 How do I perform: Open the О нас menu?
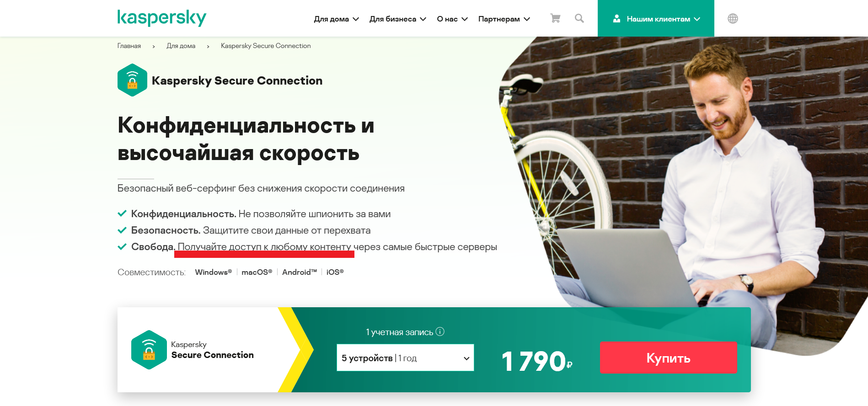coord(452,19)
